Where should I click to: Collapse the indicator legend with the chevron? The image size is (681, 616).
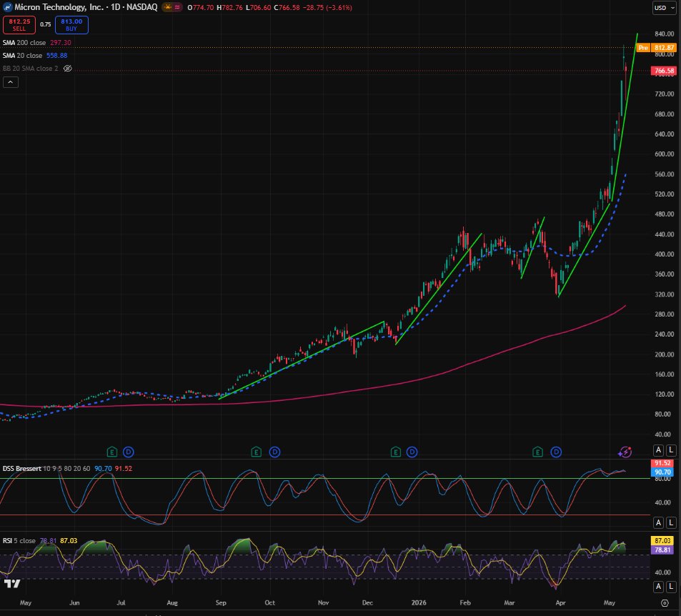click(x=11, y=82)
